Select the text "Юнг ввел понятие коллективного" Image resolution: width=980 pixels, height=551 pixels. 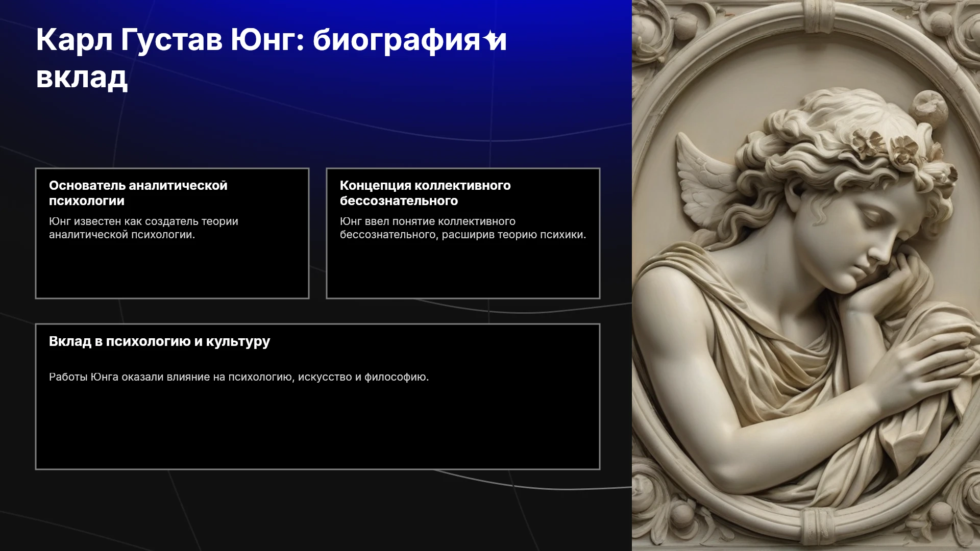(x=428, y=221)
